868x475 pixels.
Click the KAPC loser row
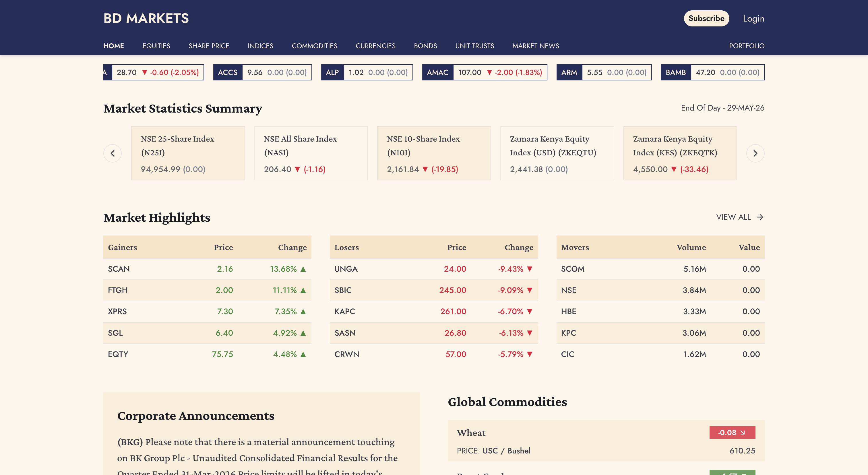click(434, 312)
